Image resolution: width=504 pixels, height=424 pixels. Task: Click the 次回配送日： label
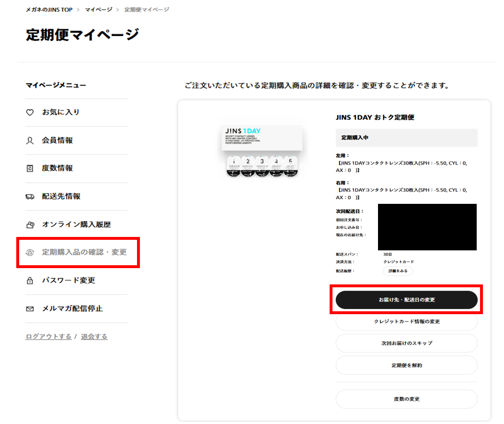350,212
